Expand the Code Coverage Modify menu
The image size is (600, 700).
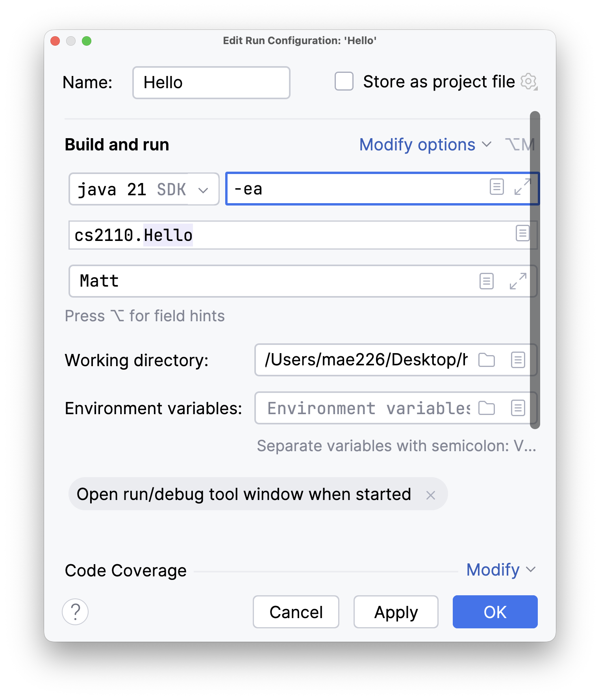(x=500, y=570)
